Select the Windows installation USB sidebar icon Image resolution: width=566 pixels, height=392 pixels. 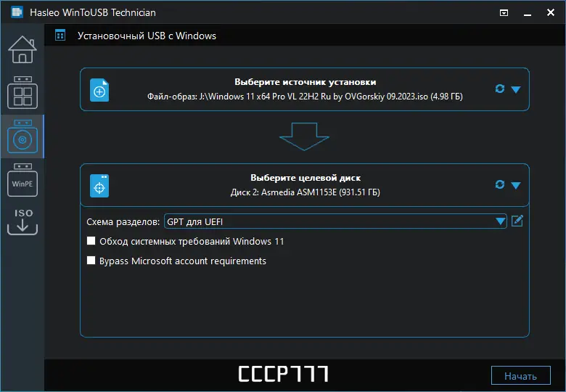tap(22, 136)
